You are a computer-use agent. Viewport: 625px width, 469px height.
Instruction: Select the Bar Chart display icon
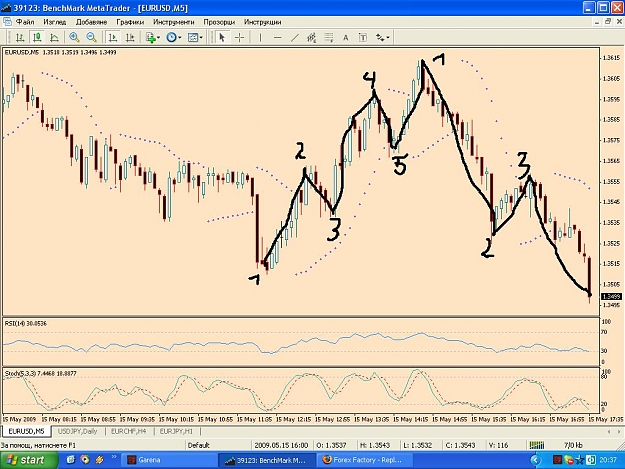pos(20,37)
